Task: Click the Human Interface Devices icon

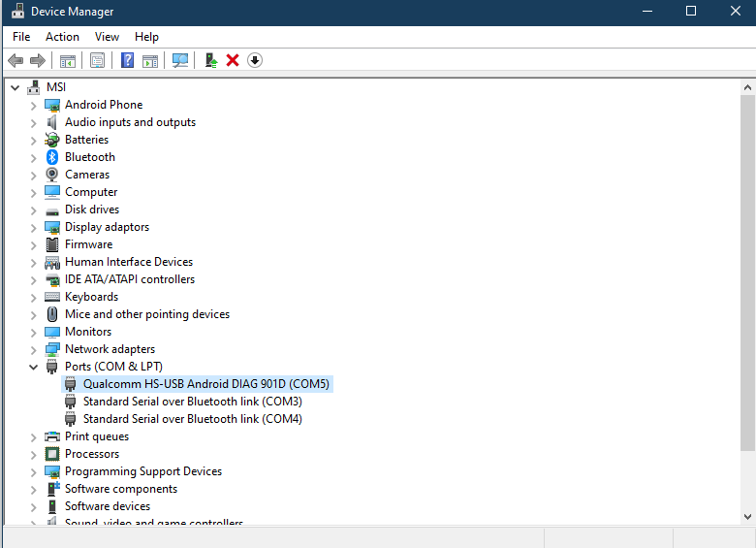Action: [x=52, y=262]
